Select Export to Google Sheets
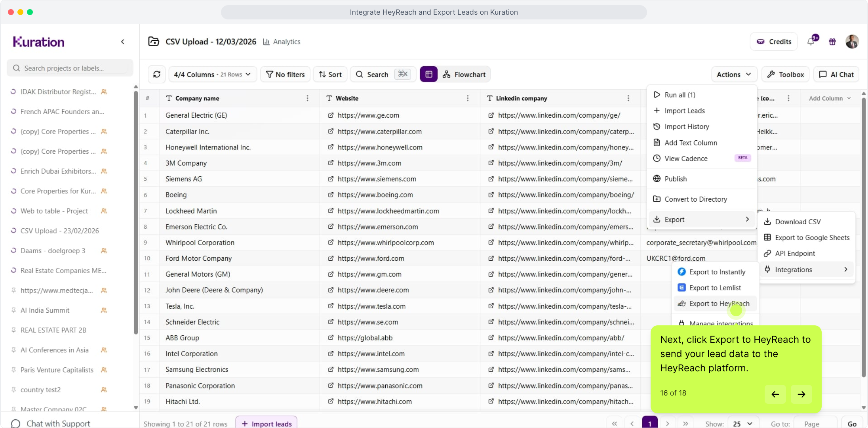Viewport: 868px width, 428px height. tap(807, 237)
